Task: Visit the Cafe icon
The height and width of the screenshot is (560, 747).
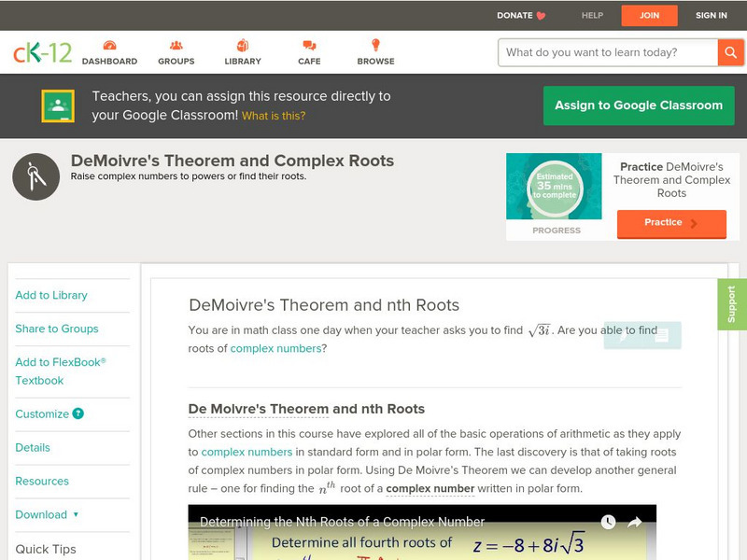Action: coord(308,44)
